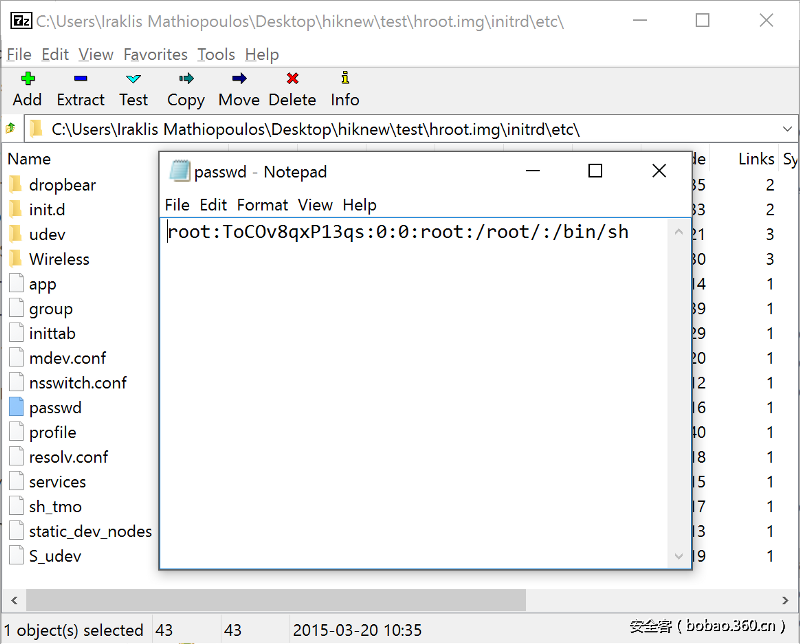
Task: Select the Wireless folder
Action: (x=60, y=259)
